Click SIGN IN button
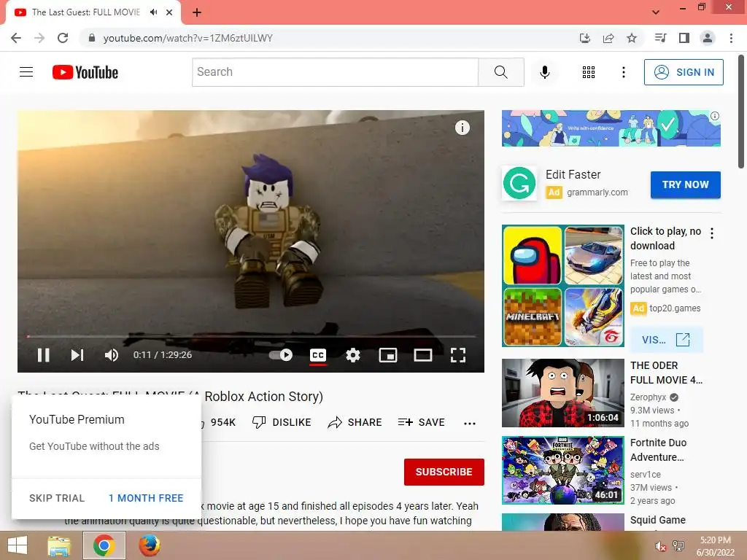747x560 pixels. [684, 72]
